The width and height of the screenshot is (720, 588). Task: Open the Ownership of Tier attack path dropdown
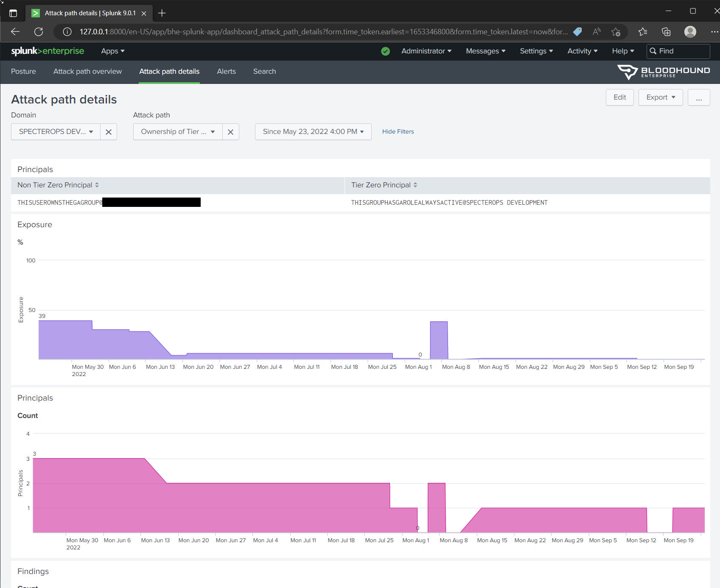pos(178,132)
